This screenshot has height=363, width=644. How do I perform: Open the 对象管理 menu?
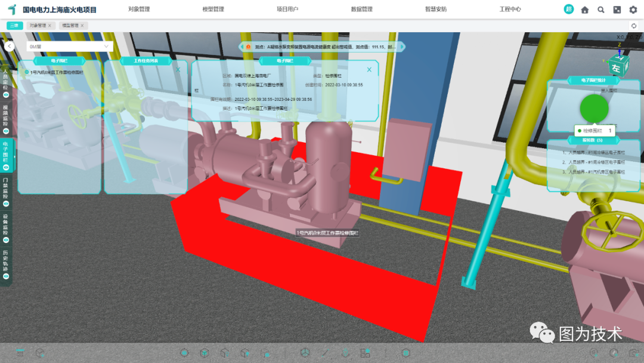(139, 10)
